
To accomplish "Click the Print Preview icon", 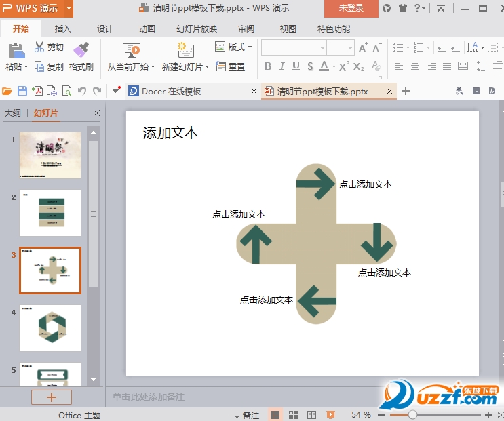I will pyautogui.click(x=67, y=92).
